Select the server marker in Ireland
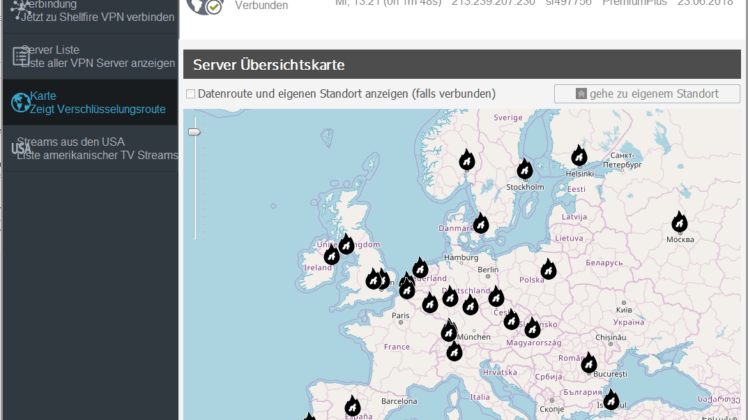Image resolution: width=748 pixels, height=420 pixels. coord(332,254)
